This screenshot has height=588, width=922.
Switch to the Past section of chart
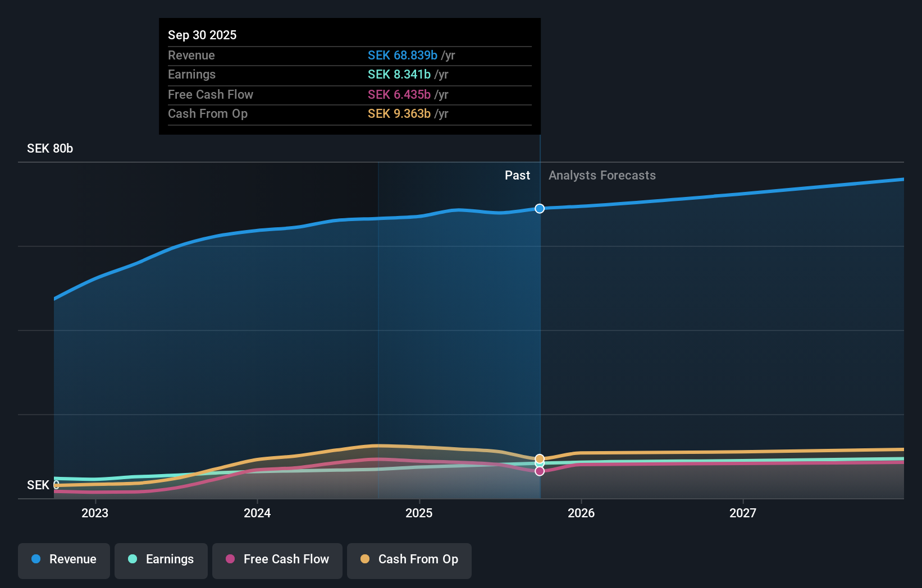[x=517, y=175]
